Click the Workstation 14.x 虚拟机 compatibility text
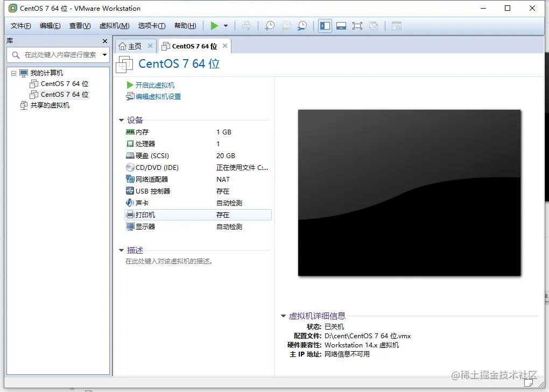549x392 pixels. (362, 345)
